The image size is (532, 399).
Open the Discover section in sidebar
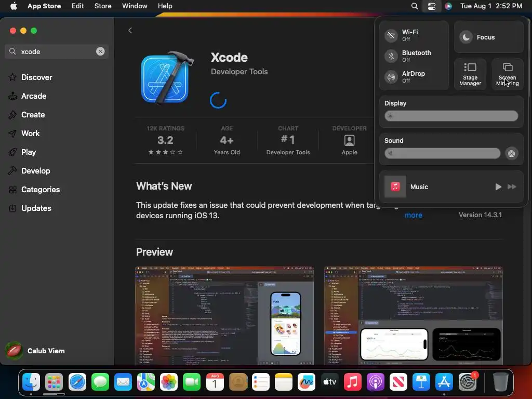click(31, 77)
